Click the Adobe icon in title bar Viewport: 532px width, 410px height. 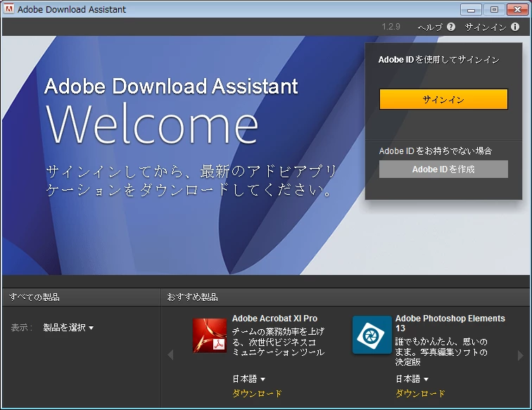[8, 9]
